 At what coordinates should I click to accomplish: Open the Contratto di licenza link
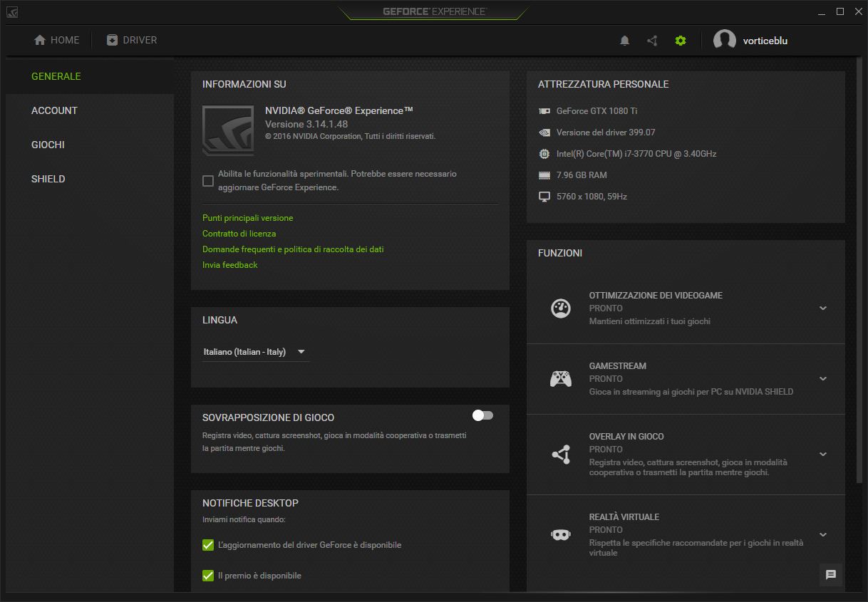[239, 234]
